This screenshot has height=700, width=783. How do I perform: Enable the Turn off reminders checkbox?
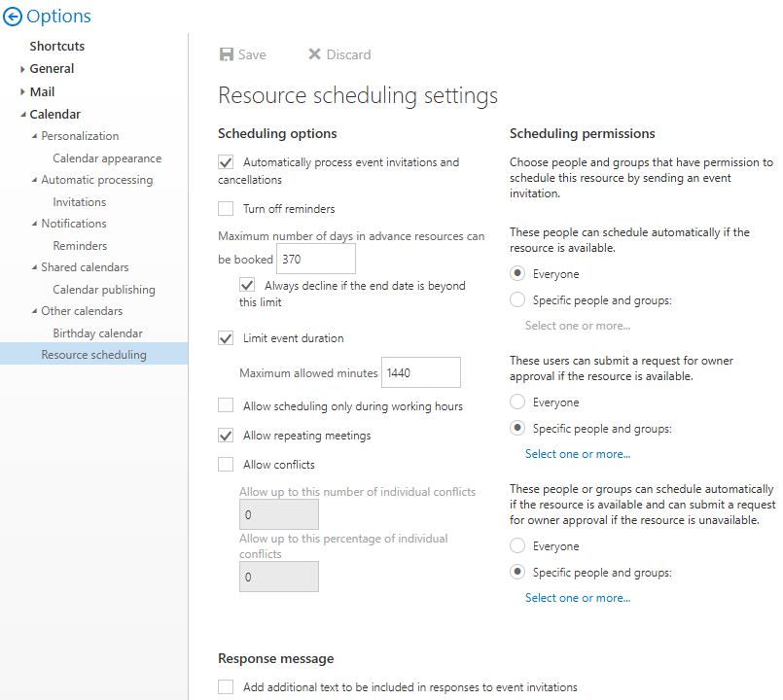coord(225,208)
